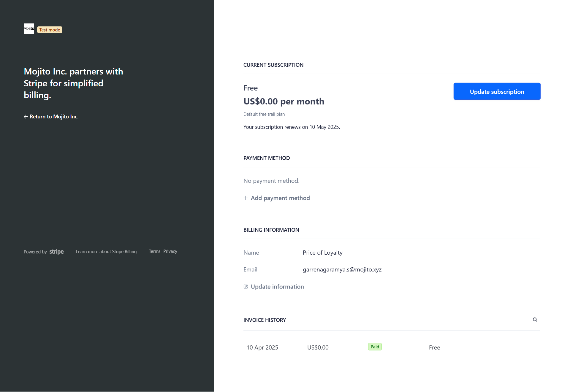Open the Update information link
This screenshot has height=392, width=570.
pos(277,287)
